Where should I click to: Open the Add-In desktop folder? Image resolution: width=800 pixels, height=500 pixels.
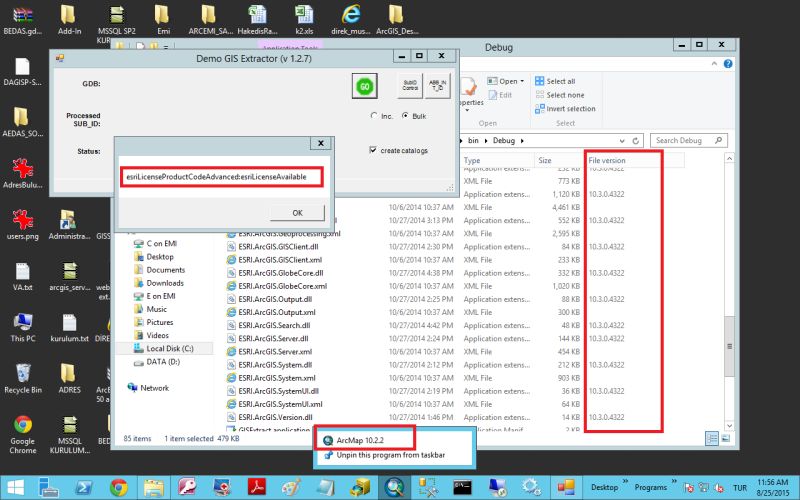pos(69,20)
